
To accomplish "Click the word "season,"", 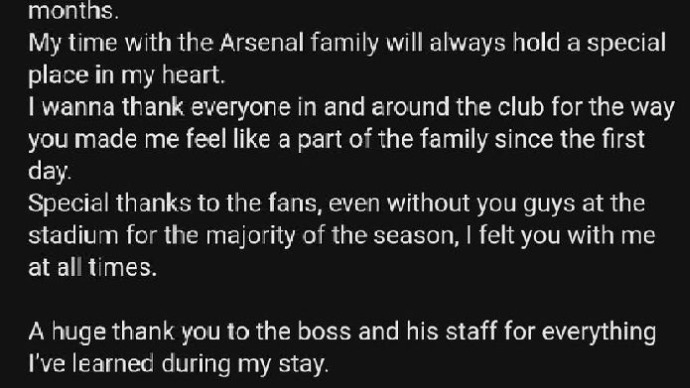I will [416, 236].
